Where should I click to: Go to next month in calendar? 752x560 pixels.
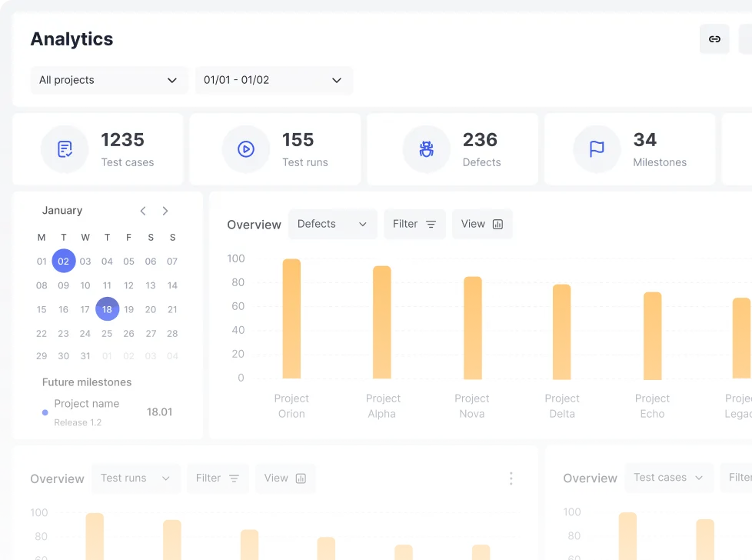pyautogui.click(x=165, y=211)
